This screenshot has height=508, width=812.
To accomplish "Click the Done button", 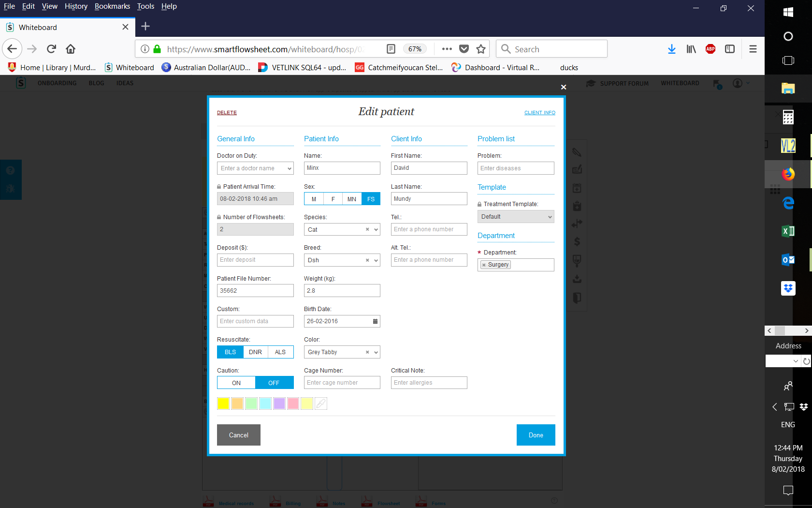I will tap(536, 435).
